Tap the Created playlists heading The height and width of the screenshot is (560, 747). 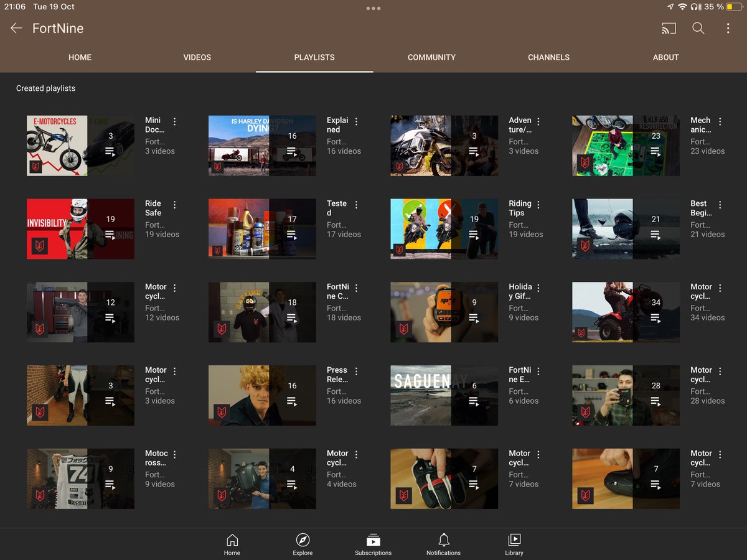tap(45, 88)
